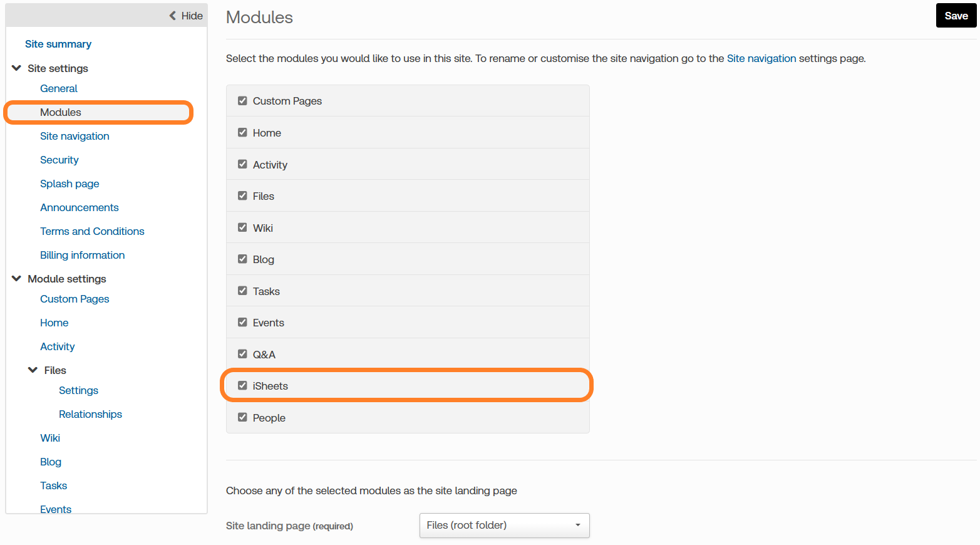Uncheck the Q&A module checkbox

click(x=242, y=354)
